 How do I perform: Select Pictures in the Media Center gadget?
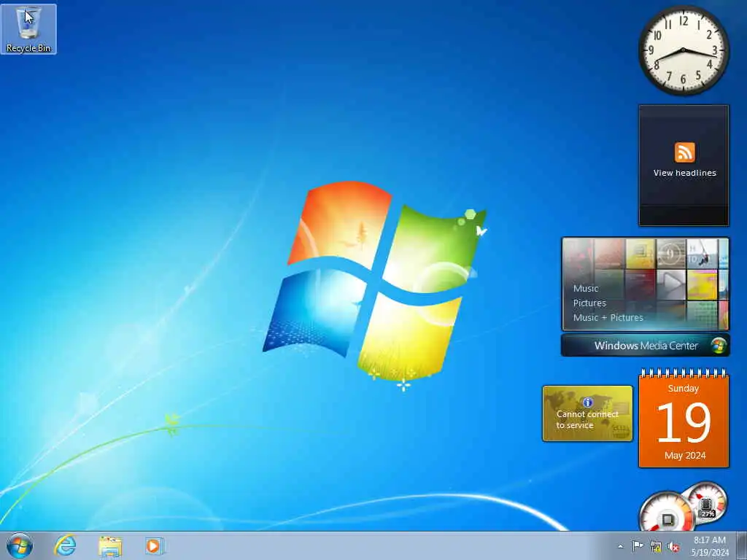click(x=589, y=303)
